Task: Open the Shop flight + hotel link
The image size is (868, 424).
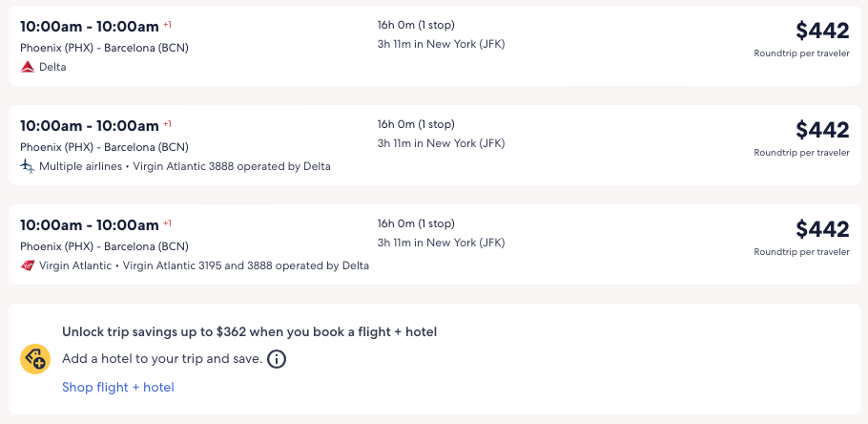Action: [118, 387]
